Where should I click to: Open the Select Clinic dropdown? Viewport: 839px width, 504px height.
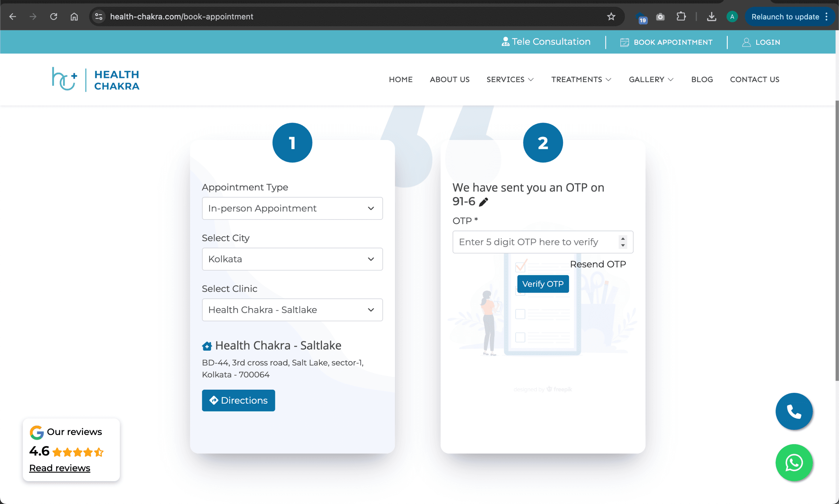[292, 310]
